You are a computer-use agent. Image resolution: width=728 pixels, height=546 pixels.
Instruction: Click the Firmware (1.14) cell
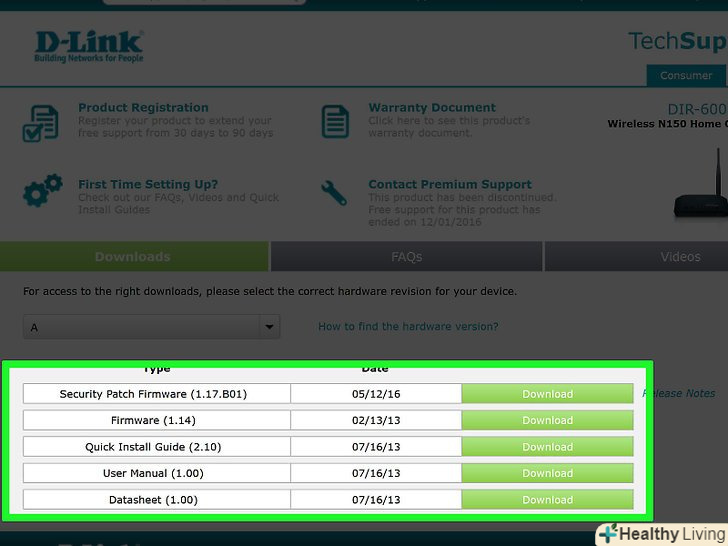[x=157, y=420]
